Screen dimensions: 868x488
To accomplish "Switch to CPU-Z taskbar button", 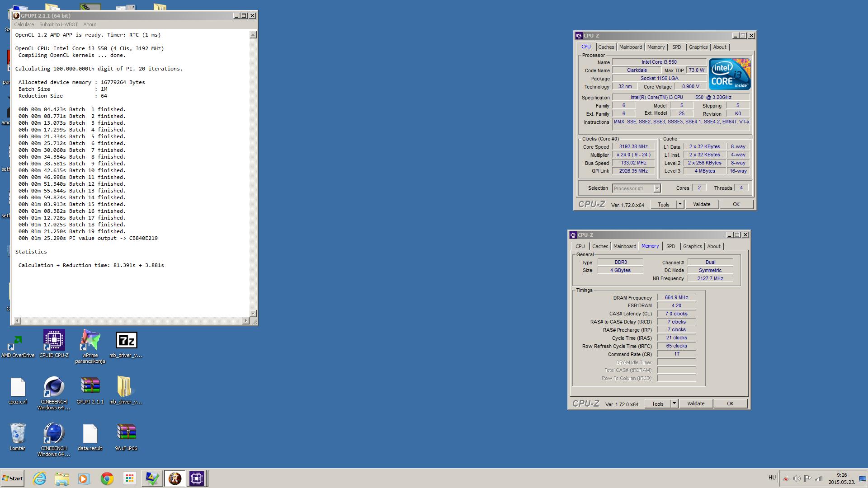I will coord(197,479).
